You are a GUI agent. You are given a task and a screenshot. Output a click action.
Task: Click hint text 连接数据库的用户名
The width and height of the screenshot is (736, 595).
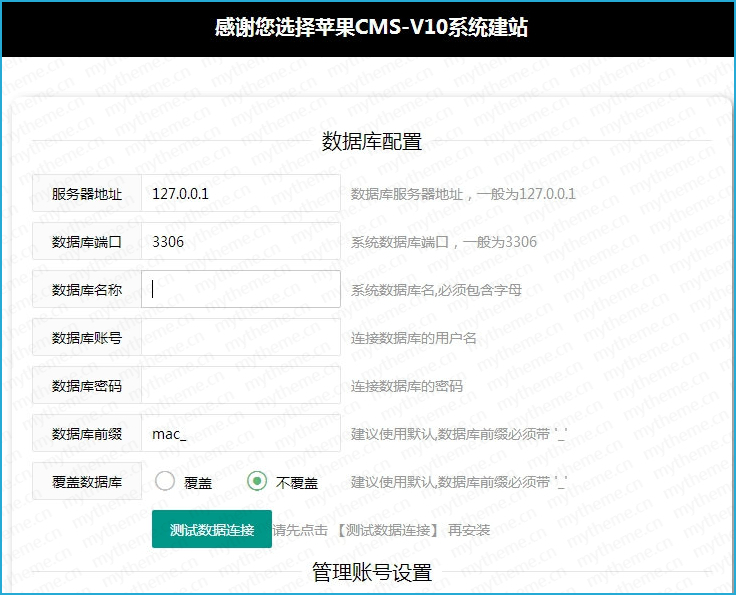click(414, 338)
